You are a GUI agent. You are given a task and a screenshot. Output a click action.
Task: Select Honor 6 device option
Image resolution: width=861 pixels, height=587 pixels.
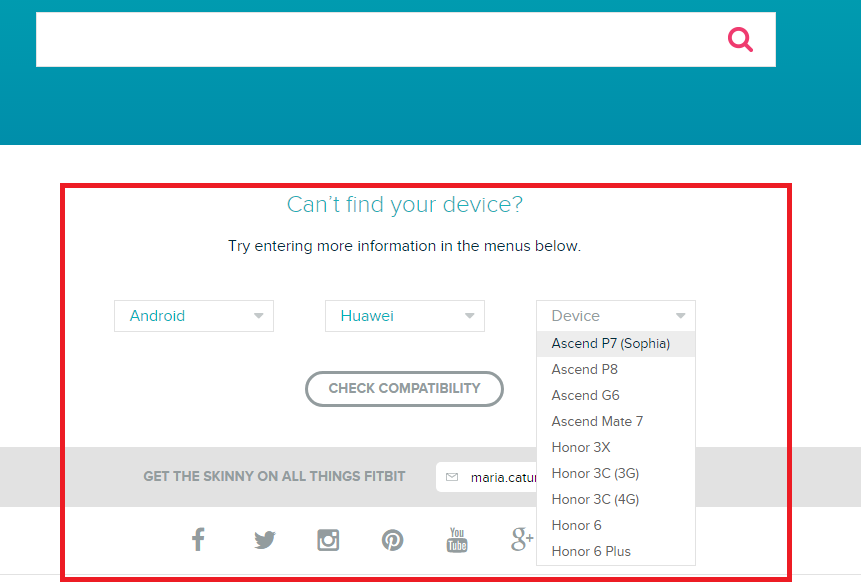616,525
